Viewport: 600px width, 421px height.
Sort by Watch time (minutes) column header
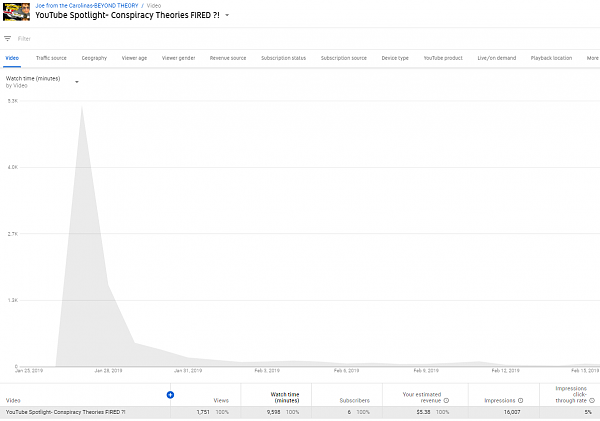tap(285, 397)
